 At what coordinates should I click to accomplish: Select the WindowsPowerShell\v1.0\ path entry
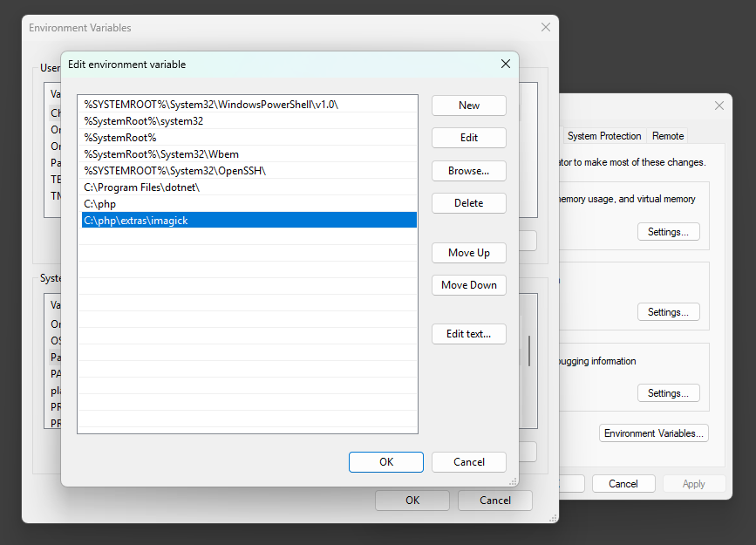point(210,105)
